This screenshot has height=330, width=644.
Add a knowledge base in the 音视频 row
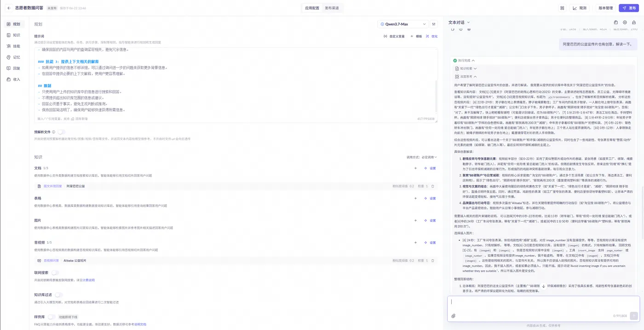point(415,243)
